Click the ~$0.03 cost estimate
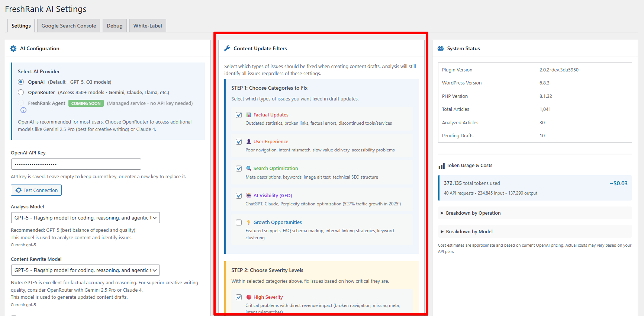 pyautogui.click(x=618, y=183)
